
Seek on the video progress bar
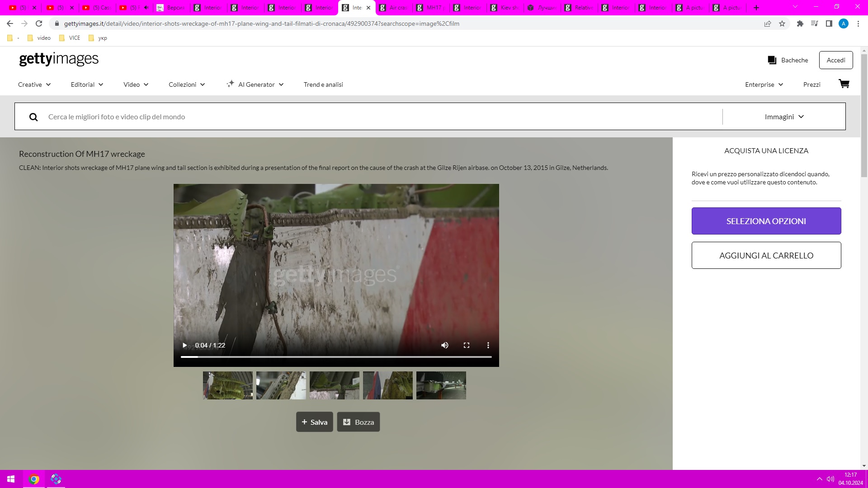336,357
